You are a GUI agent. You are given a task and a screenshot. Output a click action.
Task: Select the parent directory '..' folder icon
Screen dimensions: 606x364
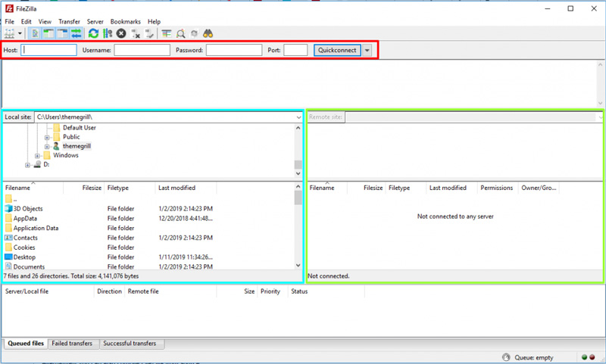click(8, 199)
